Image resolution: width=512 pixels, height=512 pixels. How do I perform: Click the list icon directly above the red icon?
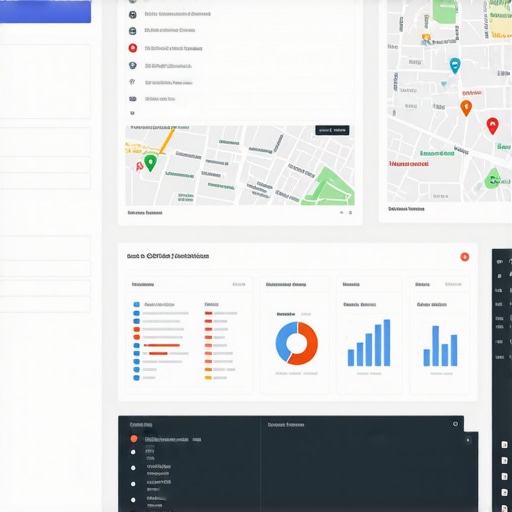(132, 31)
